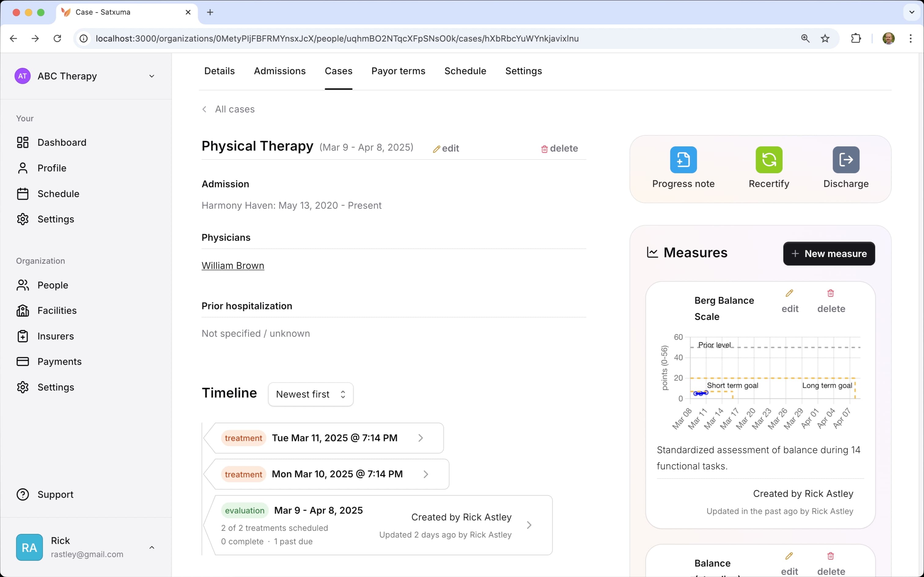Open the tab search dropdown arrow
This screenshot has width=924, height=577.
tap(912, 12)
